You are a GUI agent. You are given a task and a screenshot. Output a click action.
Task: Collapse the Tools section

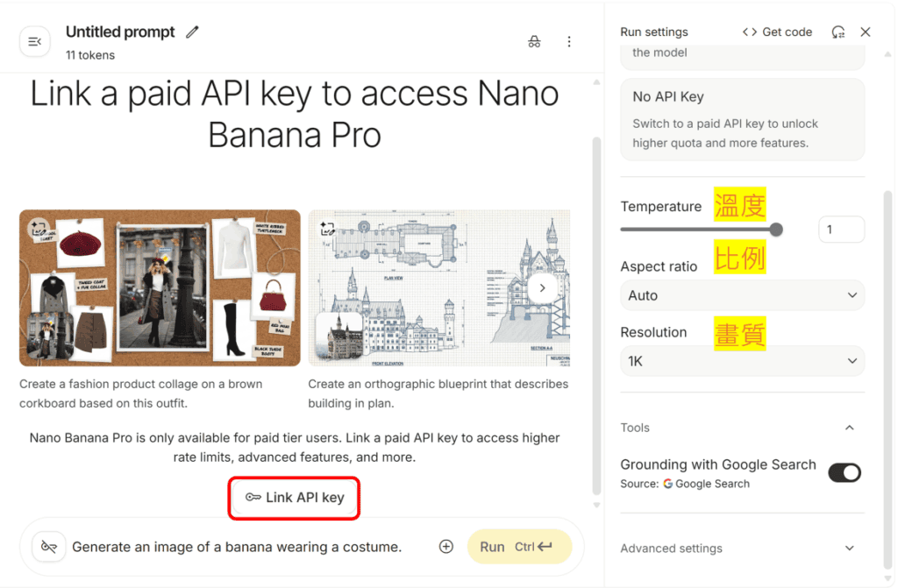(849, 428)
